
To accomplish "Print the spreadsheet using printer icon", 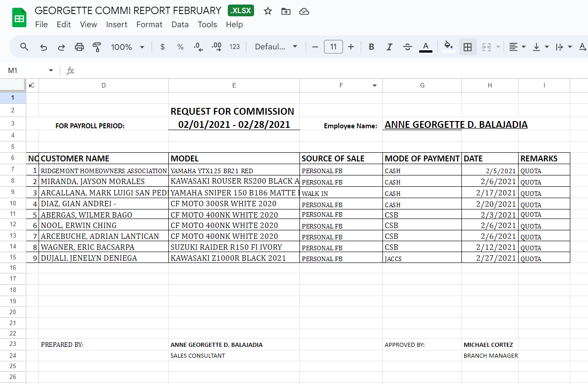I will point(79,47).
